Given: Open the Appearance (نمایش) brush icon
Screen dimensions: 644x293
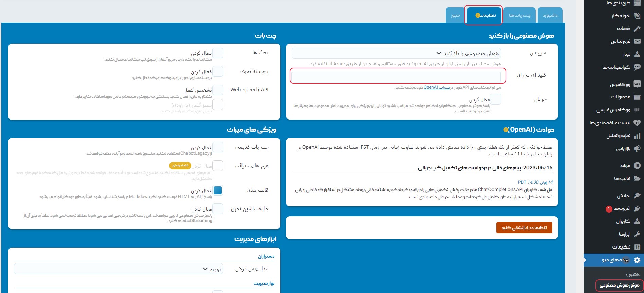Looking at the screenshot, I should tap(637, 196).
